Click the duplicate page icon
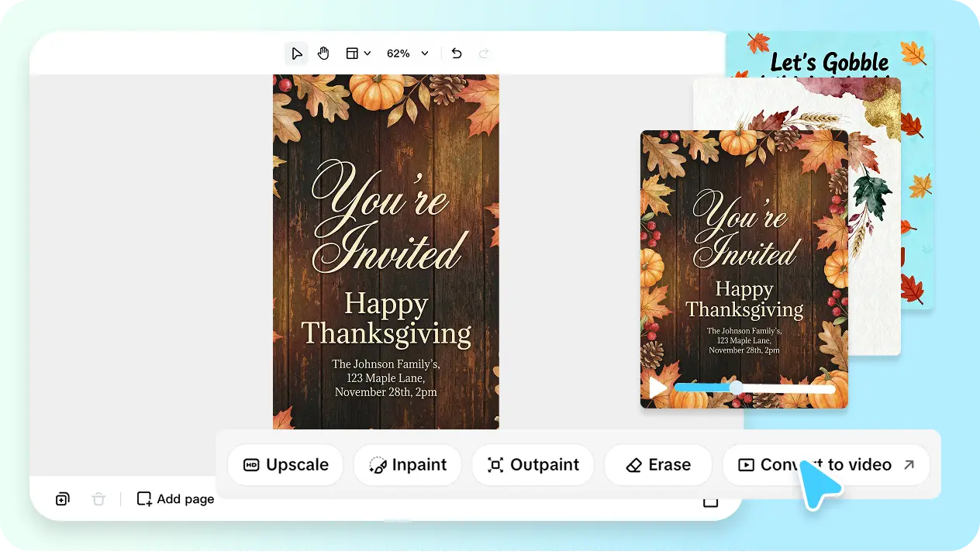 (x=63, y=498)
